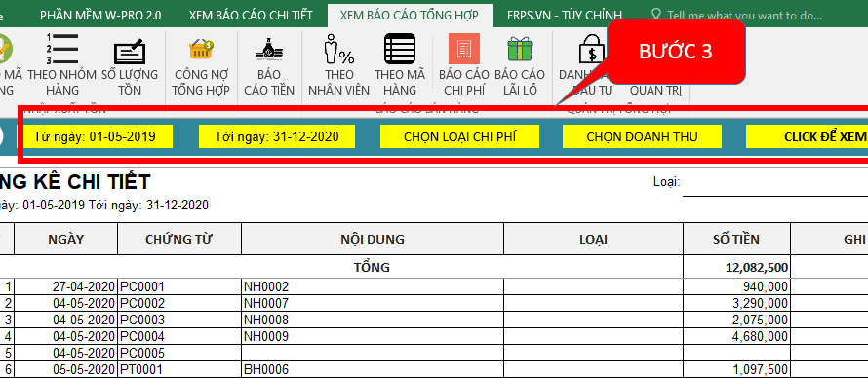Click the Tới ngày: 31-12-2020 button
Screen dimensions: 868x378
pos(277,136)
